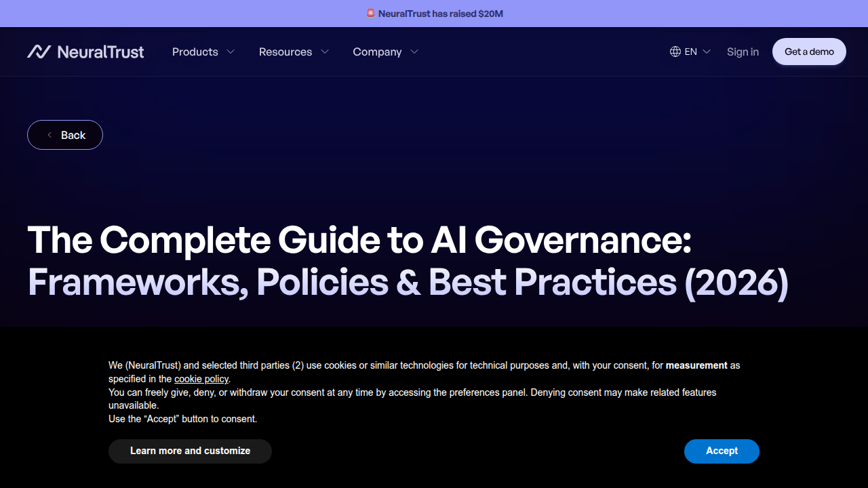Image resolution: width=868 pixels, height=488 pixels.
Task: Expand the Company menu chevron
Action: click(x=414, y=52)
